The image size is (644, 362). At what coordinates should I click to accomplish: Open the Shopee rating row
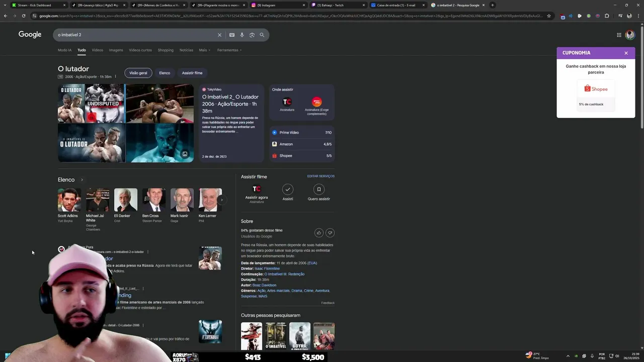click(x=302, y=156)
